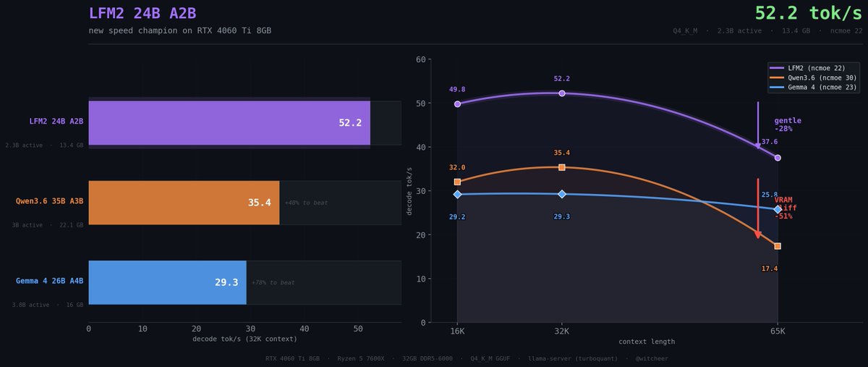Click '3.8B active · 16 GB' under Gemma label

pyautogui.click(x=48, y=305)
